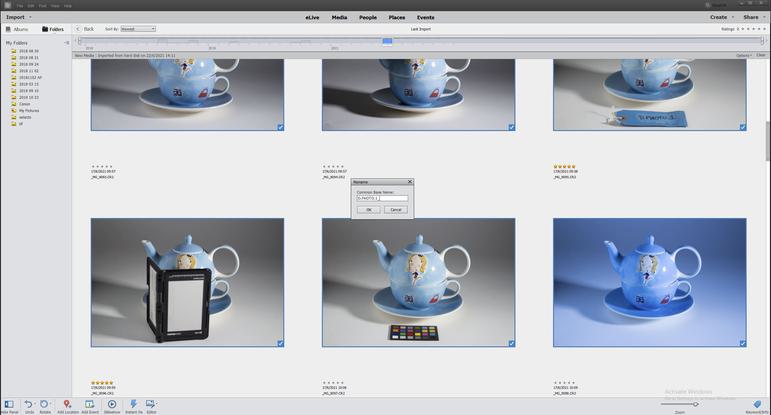The image size is (771, 415).
Task: Open the Create dropdown
Action: tap(720, 17)
